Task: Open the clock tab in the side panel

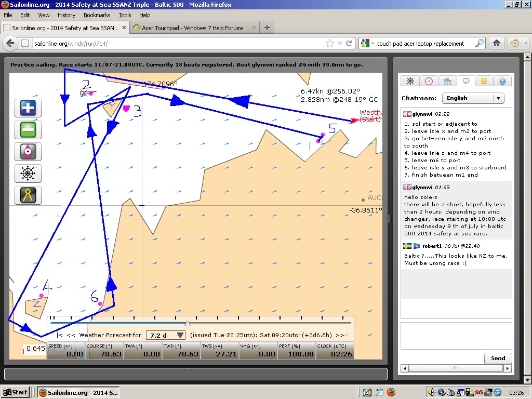Action: coord(429,81)
